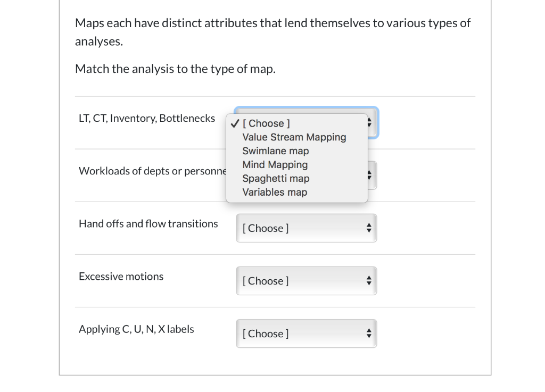Select "Mind Mapping" in the open list
545x392 pixels.
pos(275,164)
